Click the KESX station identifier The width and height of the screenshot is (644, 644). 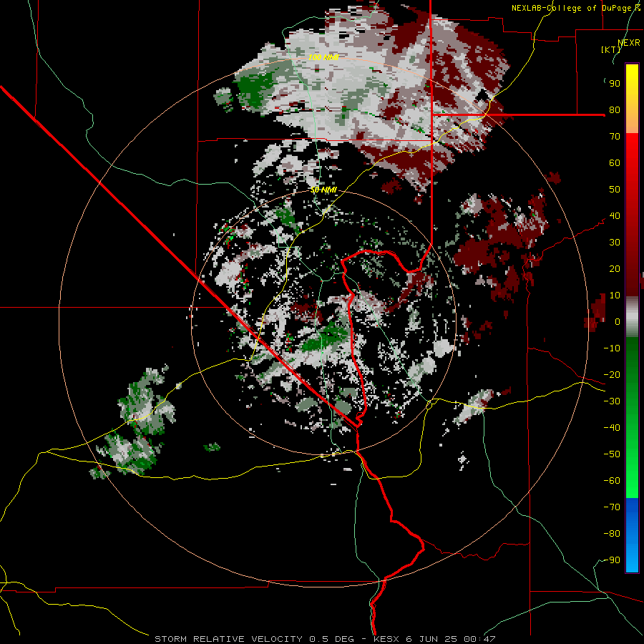coord(387,639)
